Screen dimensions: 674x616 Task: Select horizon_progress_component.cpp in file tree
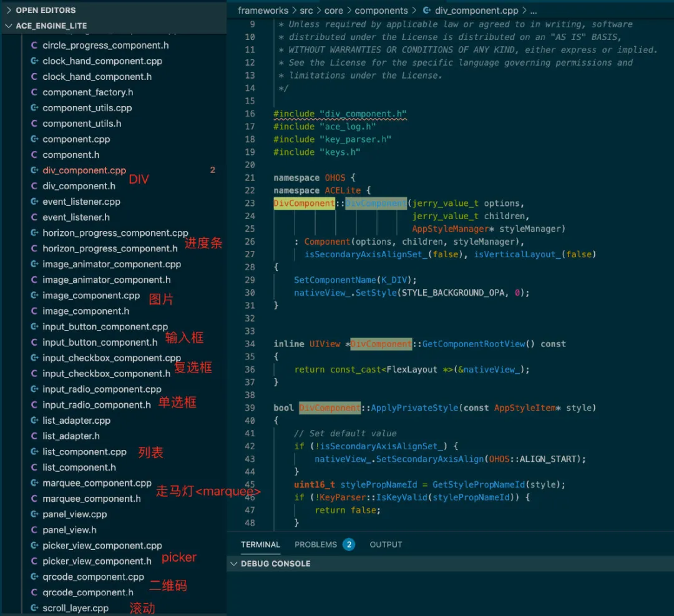tap(115, 233)
